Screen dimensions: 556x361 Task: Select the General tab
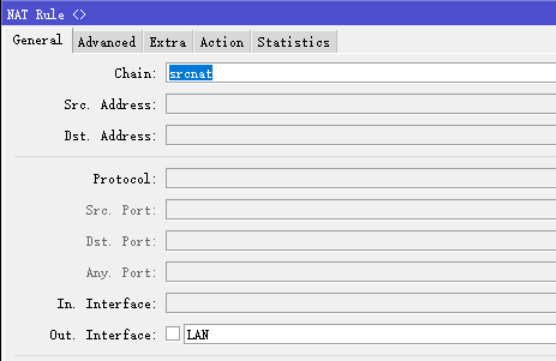click(x=37, y=40)
